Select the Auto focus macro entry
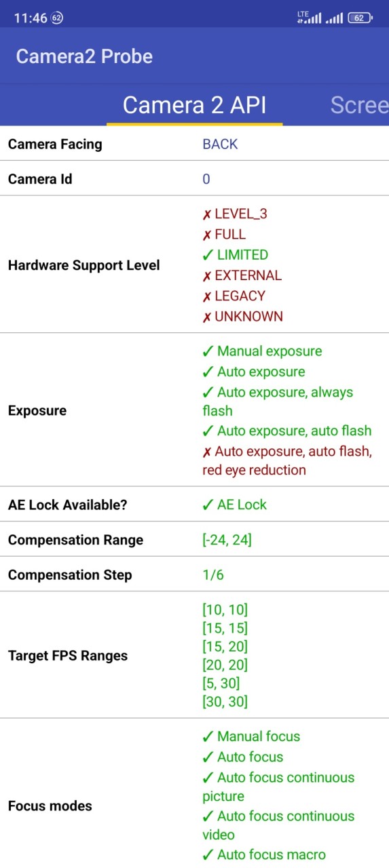Viewport: 389px width, 868px height. pos(264,854)
